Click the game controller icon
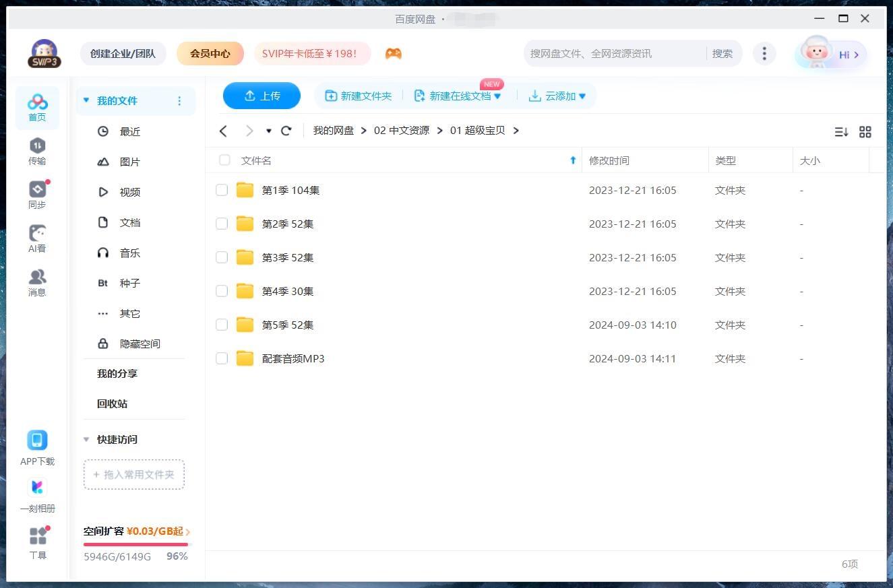Screen dimensions: 893x588 (394, 54)
